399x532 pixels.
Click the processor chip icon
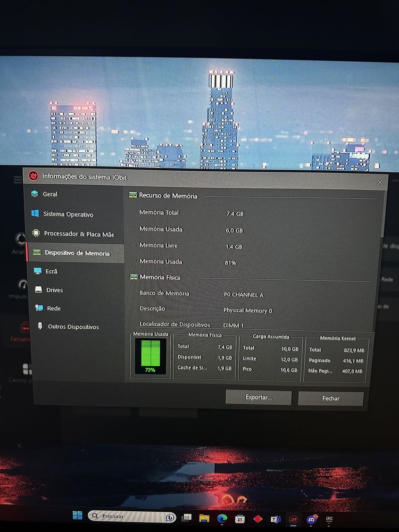coord(36,233)
